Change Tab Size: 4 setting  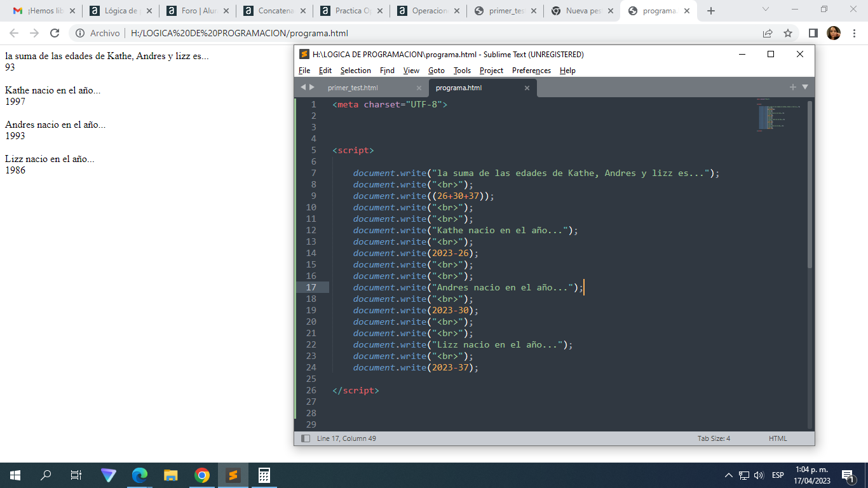[x=714, y=438]
